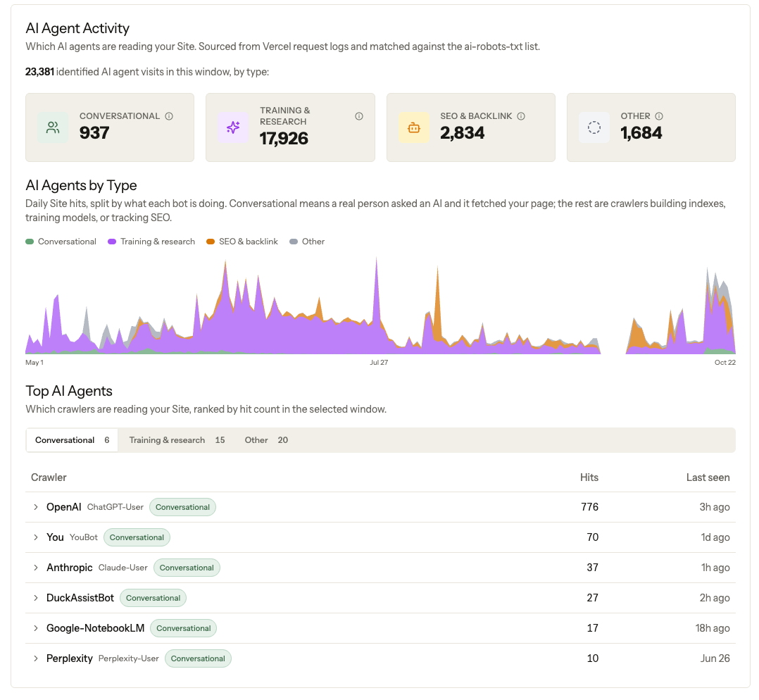Viewport: 759px width, 700px height.
Task: Click the Crawler column header
Action: tap(49, 477)
